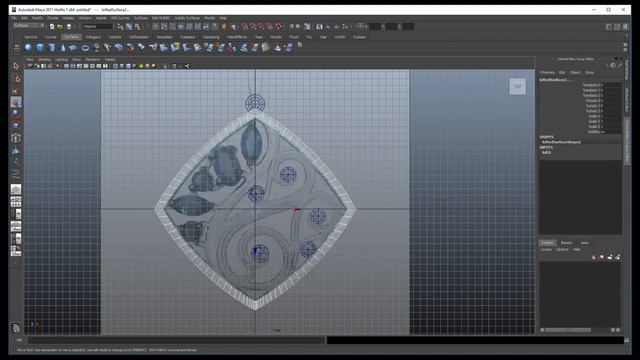Select by hierarchy mode icon
Screen dimensions: 640x360
coord(120,27)
